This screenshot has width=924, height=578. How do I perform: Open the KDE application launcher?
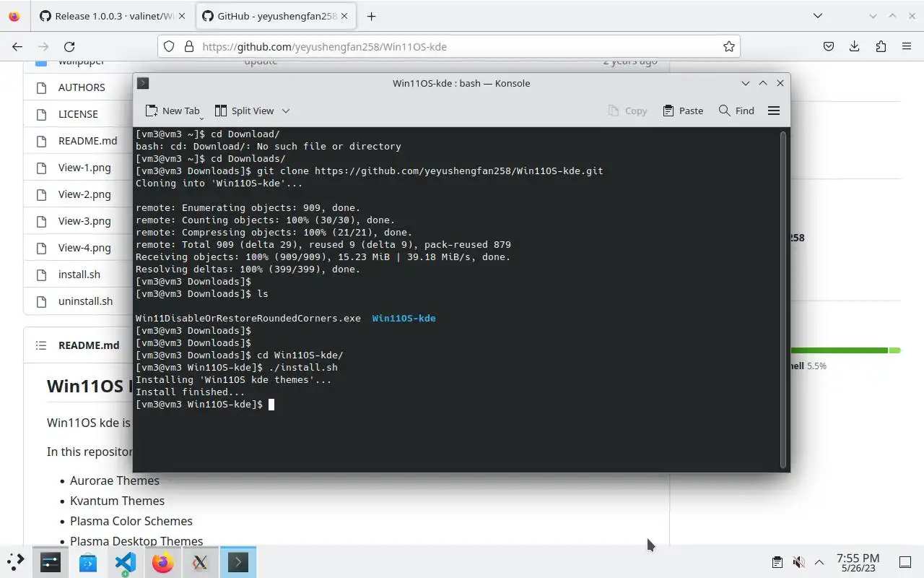[x=15, y=561]
